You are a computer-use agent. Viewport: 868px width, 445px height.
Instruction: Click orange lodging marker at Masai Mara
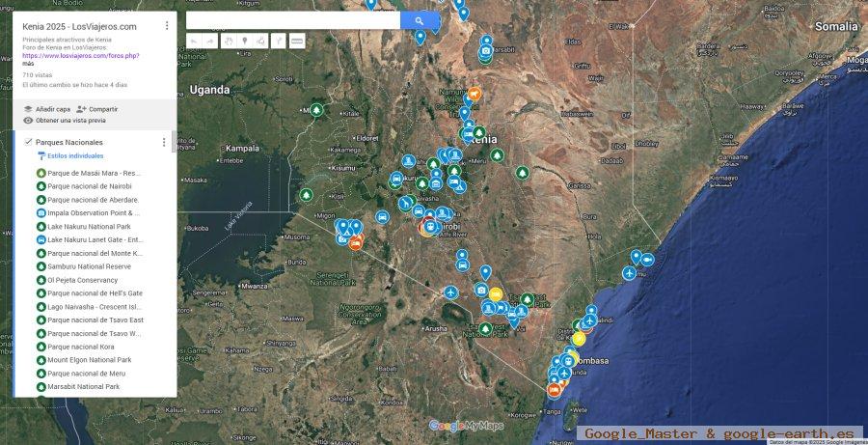click(355, 242)
